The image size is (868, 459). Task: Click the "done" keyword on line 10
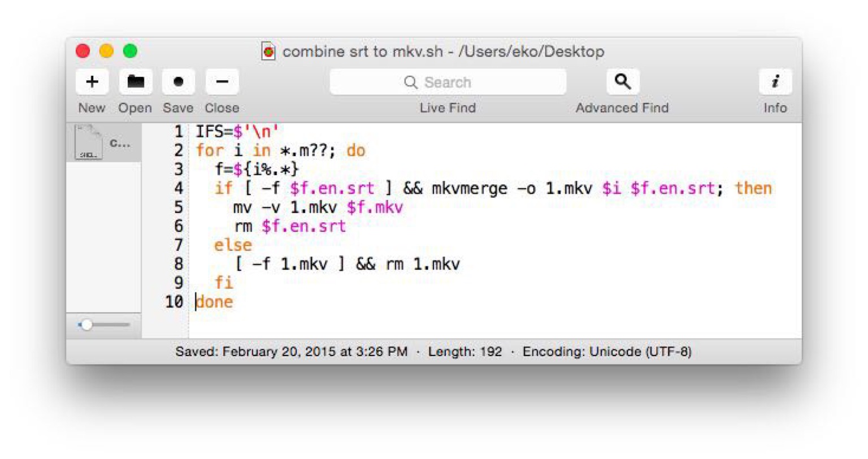214,302
